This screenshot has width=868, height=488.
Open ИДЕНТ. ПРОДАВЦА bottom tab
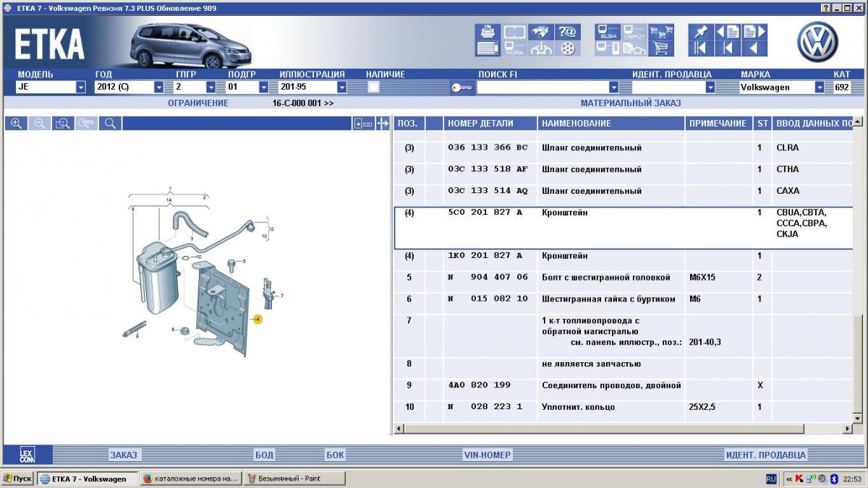pyautogui.click(x=765, y=455)
